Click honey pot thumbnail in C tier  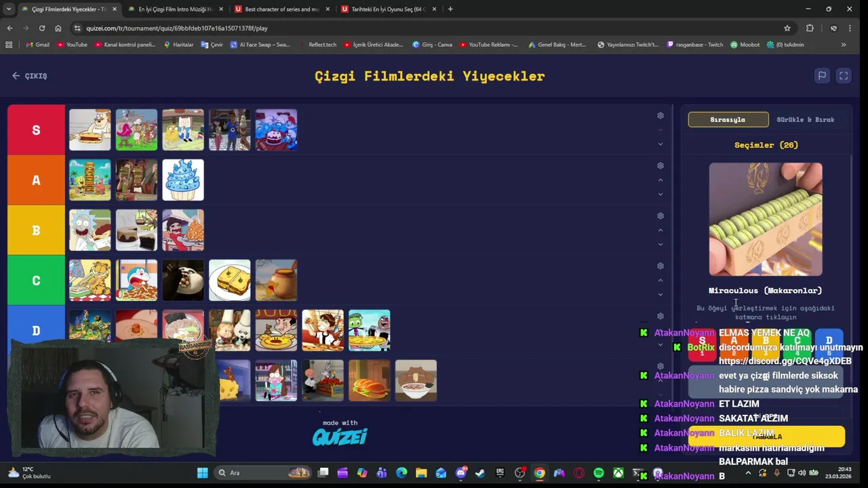click(276, 281)
